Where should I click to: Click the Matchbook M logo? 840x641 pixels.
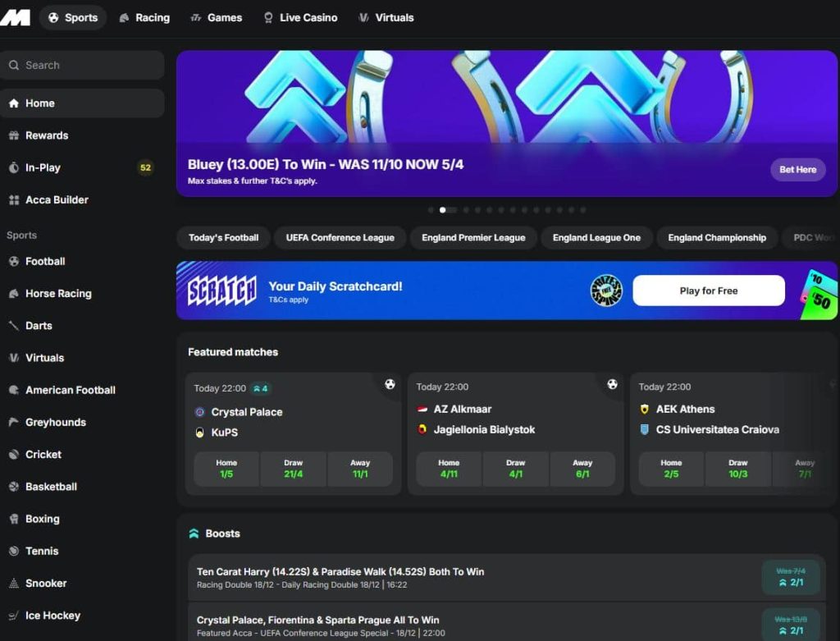tap(16, 17)
